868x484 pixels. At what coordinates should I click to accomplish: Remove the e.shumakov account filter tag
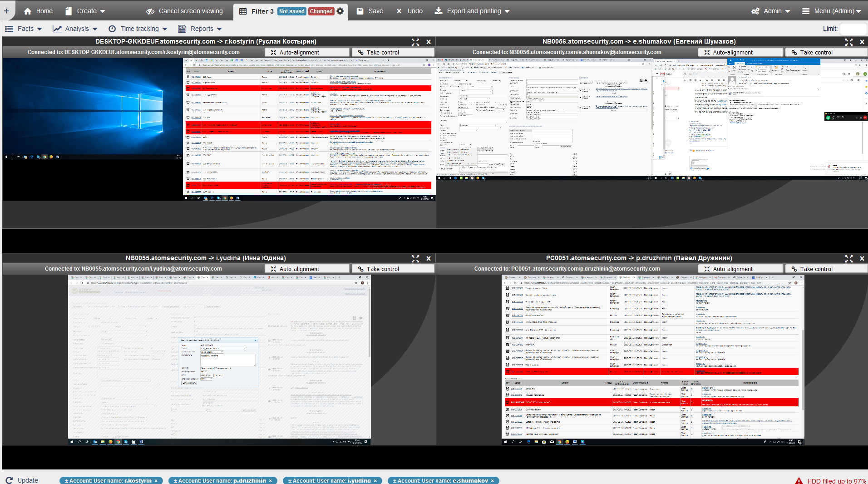coord(493,480)
